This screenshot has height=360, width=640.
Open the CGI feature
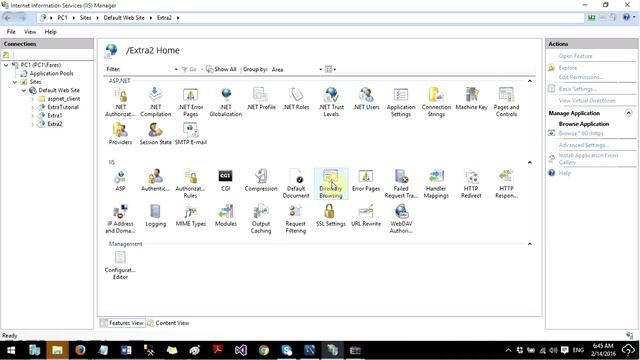226,180
